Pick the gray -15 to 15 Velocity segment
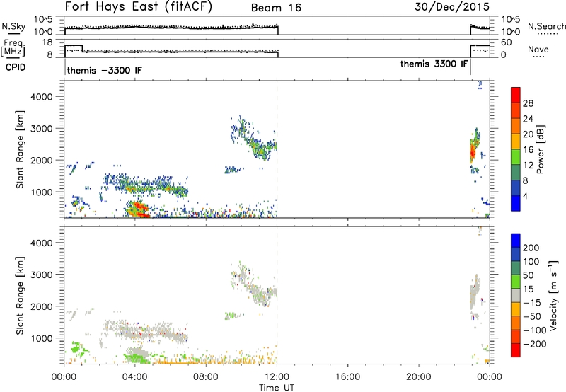This screenshot has width=566, height=392. [516, 295]
